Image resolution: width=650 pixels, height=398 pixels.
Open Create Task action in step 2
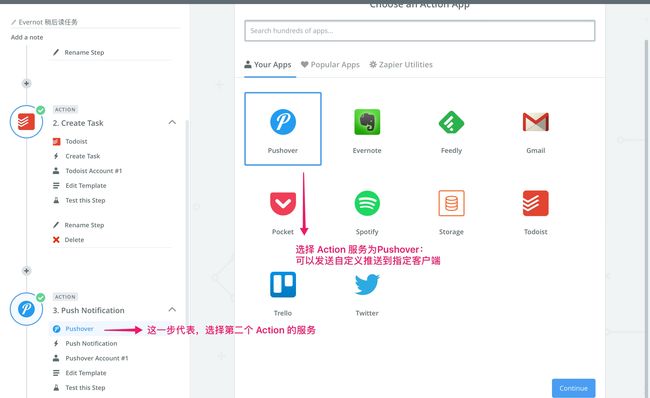click(82, 156)
